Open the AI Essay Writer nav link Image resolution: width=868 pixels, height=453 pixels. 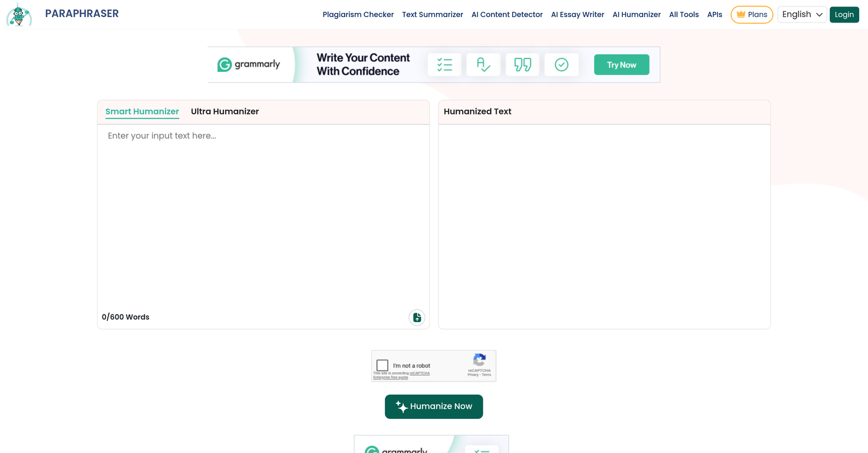(577, 15)
